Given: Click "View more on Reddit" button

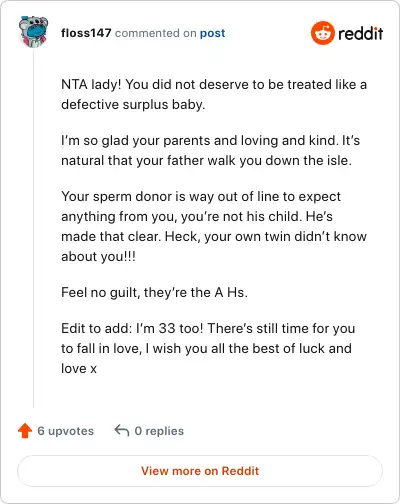Looking at the screenshot, I should 200,471.
